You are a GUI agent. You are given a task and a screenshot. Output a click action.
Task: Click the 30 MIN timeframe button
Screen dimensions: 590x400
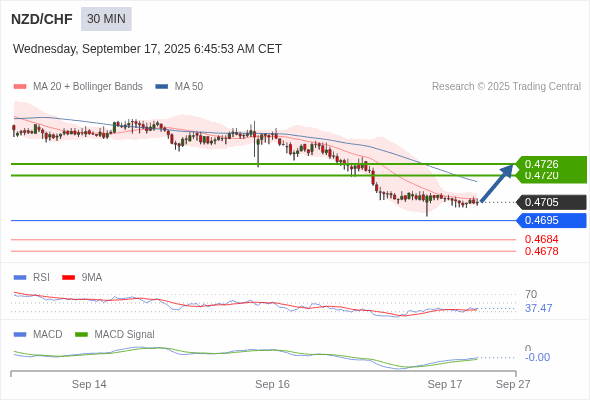tap(106, 19)
